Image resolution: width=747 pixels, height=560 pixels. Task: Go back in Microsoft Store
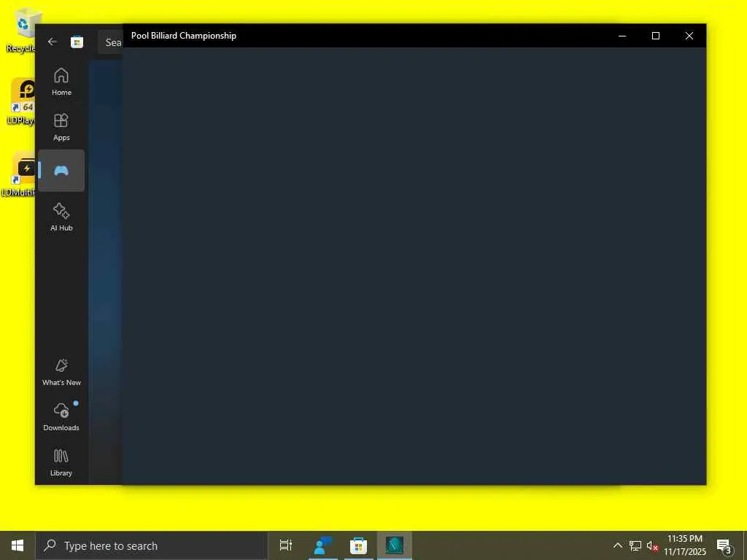coord(53,42)
